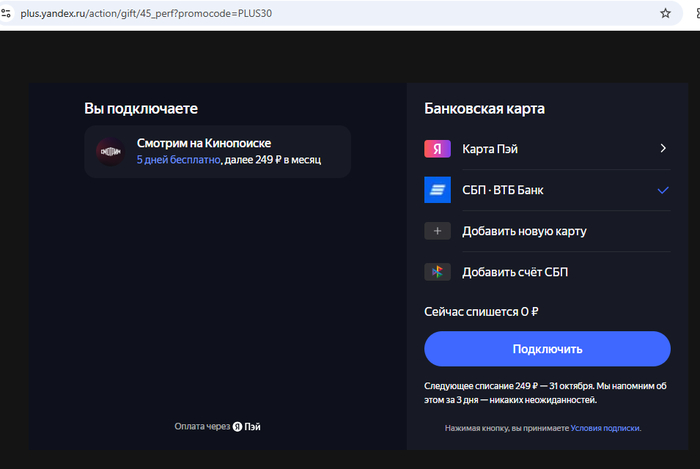Click the Следующее списание 249 ₽ notice
700x469 pixels.
click(545, 393)
